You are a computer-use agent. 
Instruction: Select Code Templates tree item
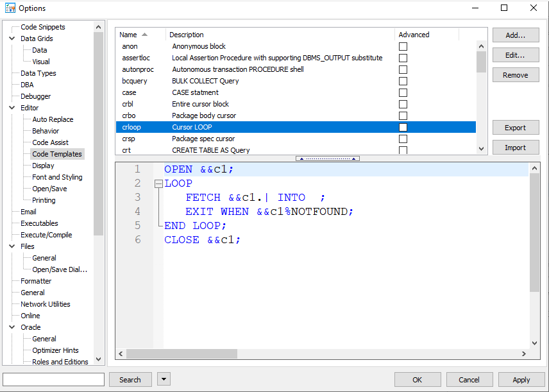[x=57, y=154]
